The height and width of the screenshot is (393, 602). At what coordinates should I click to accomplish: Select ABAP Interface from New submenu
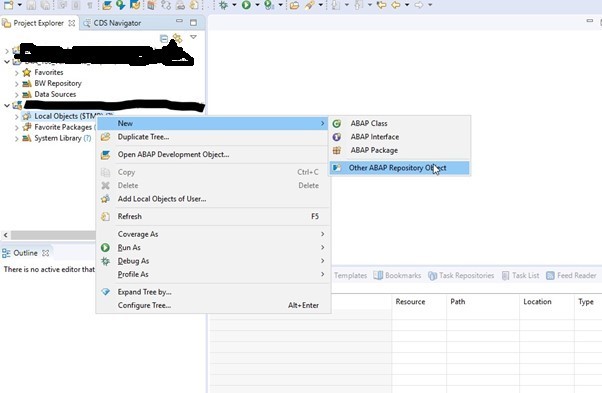pos(399,137)
